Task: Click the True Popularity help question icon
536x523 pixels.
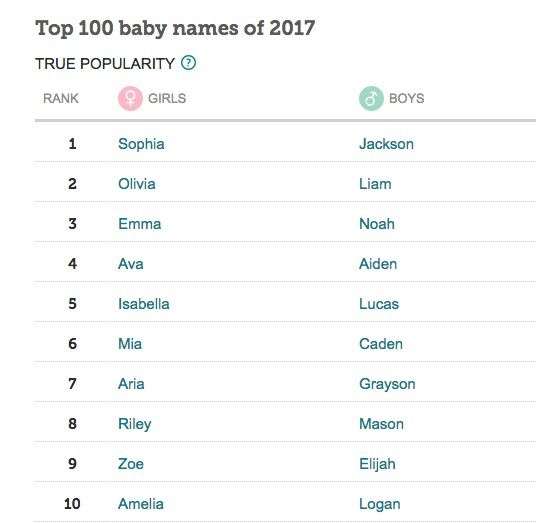Action: 188,63
